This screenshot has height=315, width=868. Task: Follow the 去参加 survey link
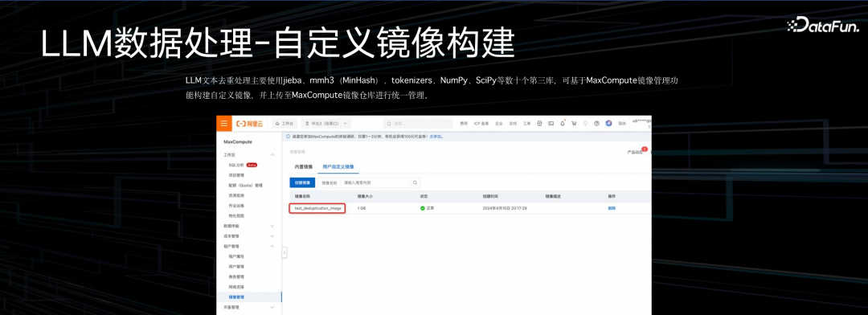tap(436, 136)
